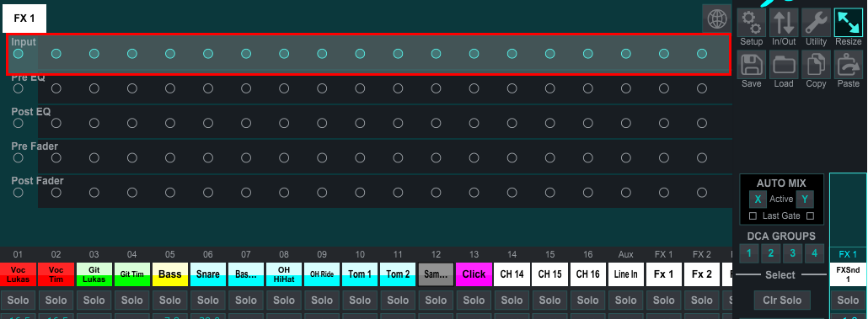The image size is (868, 319).
Task: Select the Git Lukas channel strip label
Action: tap(94, 274)
